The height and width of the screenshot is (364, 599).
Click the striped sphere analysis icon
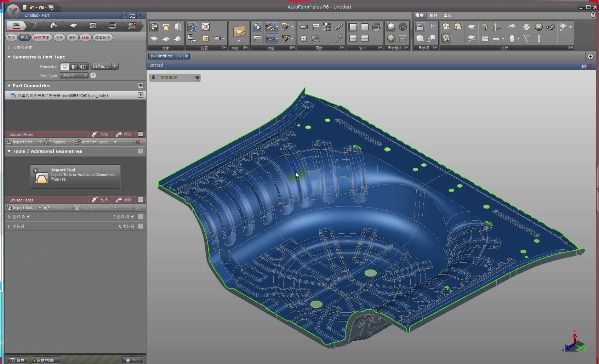point(539,27)
